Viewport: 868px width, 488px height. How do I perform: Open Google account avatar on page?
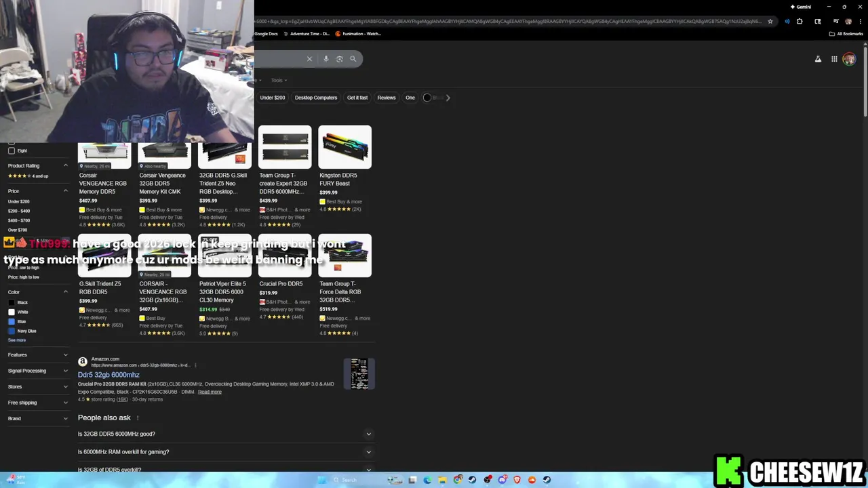pos(849,59)
